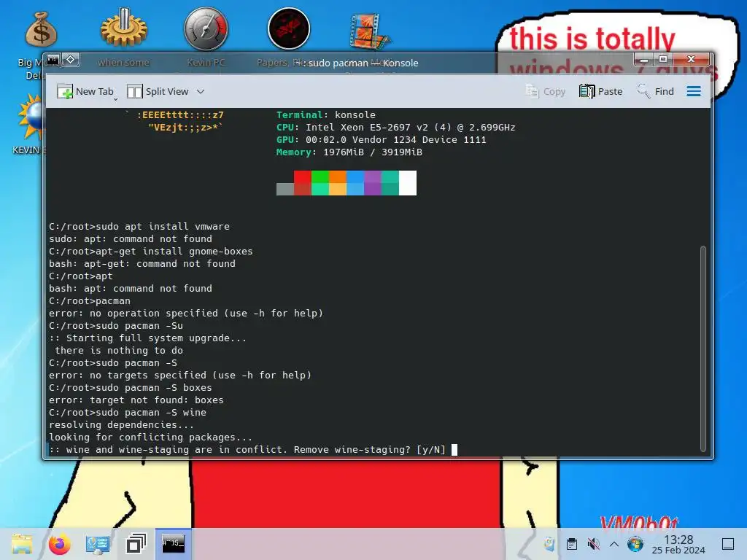The image size is (747, 560).
Task: Click the white color block in neofetch palette
Action: tap(408, 183)
